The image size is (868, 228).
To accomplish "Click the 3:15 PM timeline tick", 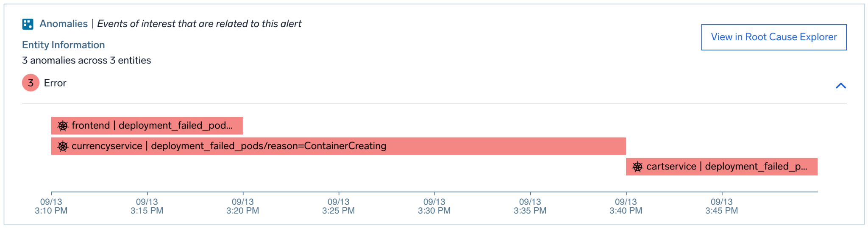I will point(147,206).
